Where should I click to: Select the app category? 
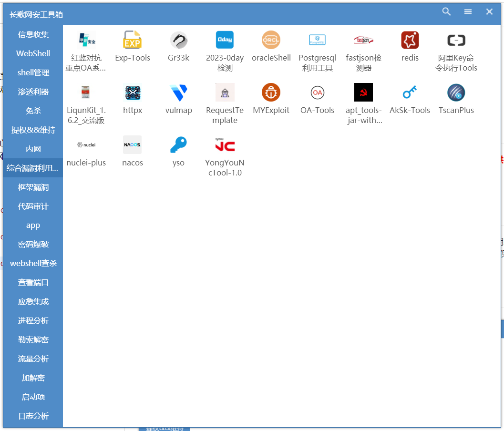tap(33, 226)
